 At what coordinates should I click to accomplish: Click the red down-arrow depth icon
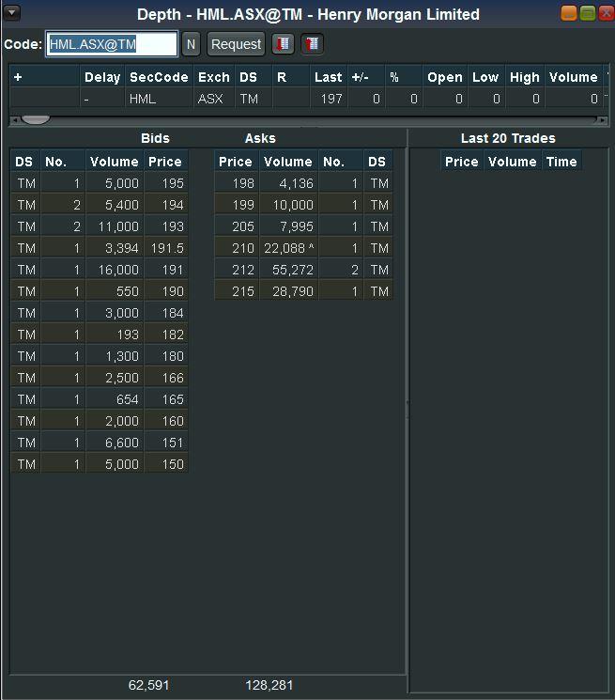click(283, 44)
